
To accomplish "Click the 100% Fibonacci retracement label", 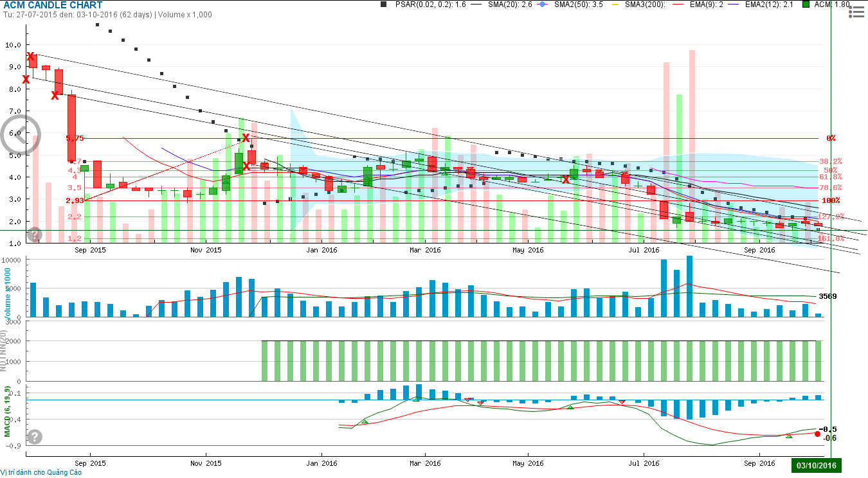I will [x=832, y=200].
